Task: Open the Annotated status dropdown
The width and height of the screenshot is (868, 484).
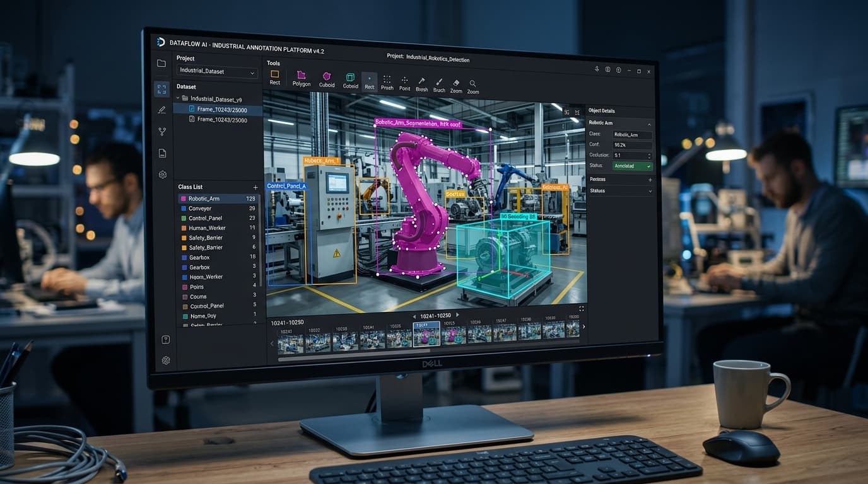Action: [633, 166]
